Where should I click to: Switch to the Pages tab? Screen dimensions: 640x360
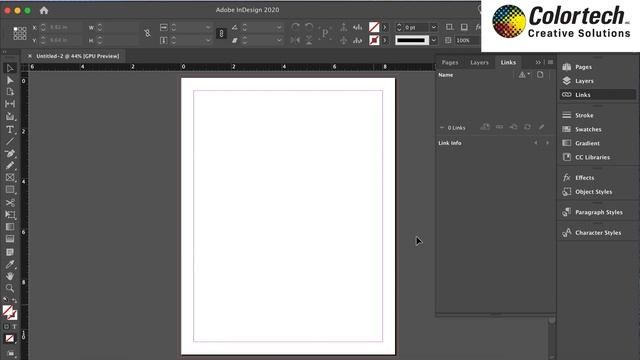[x=450, y=62]
